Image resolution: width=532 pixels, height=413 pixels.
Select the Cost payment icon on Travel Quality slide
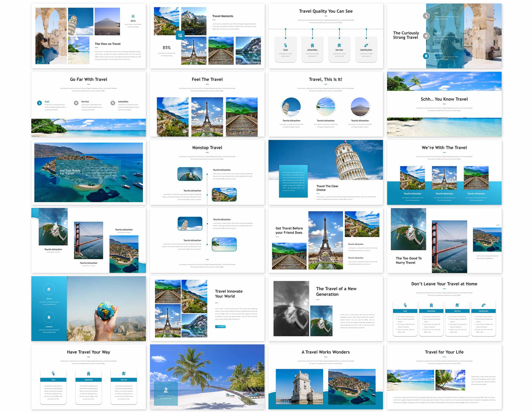(x=286, y=45)
